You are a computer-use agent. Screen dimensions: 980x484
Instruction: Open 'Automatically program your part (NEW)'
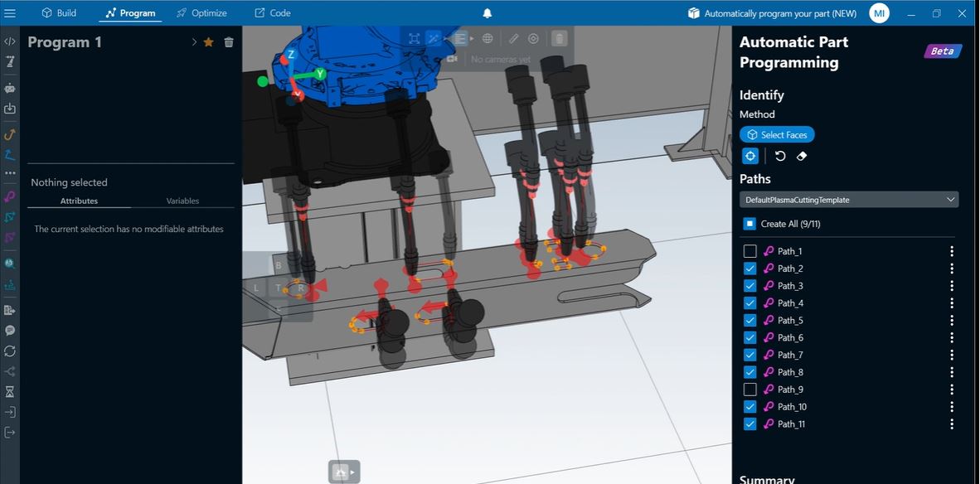769,13
